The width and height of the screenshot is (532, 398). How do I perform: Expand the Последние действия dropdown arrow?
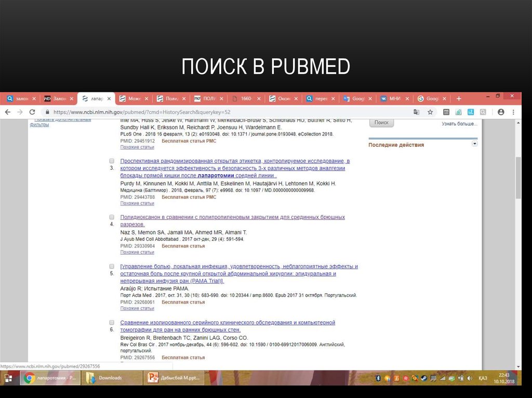pyautogui.click(x=474, y=144)
